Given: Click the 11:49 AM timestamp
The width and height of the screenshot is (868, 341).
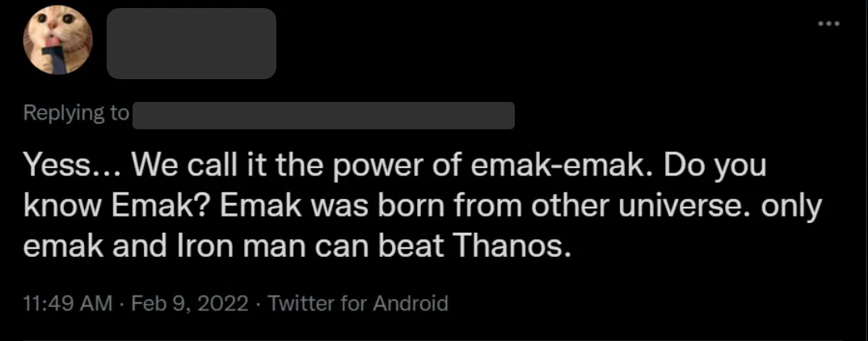Looking at the screenshot, I should pyautogui.click(x=68, y=303).
